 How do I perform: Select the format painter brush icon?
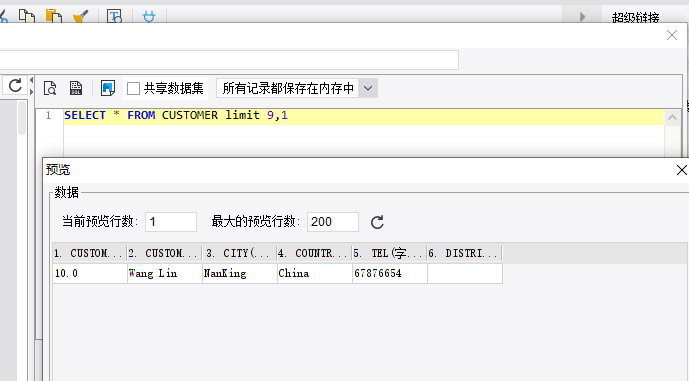pos(80,16)
